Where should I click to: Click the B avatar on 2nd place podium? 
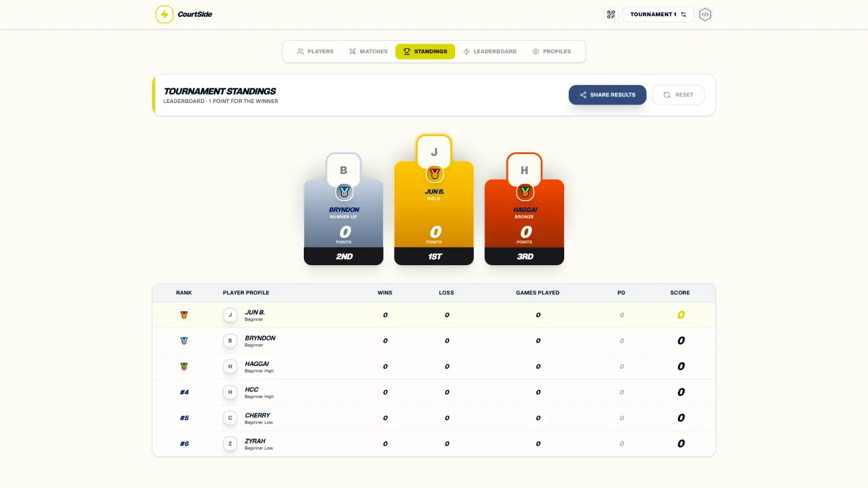(343, 170)
